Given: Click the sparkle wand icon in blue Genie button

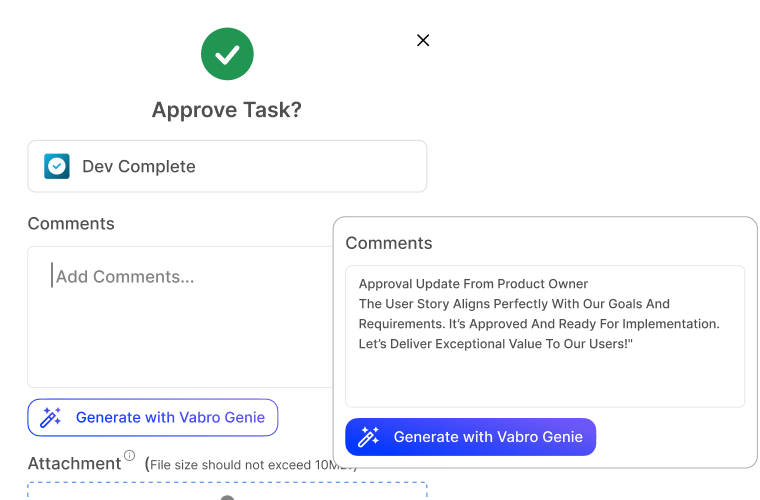Looking at the screenshot, I should 369,437.
